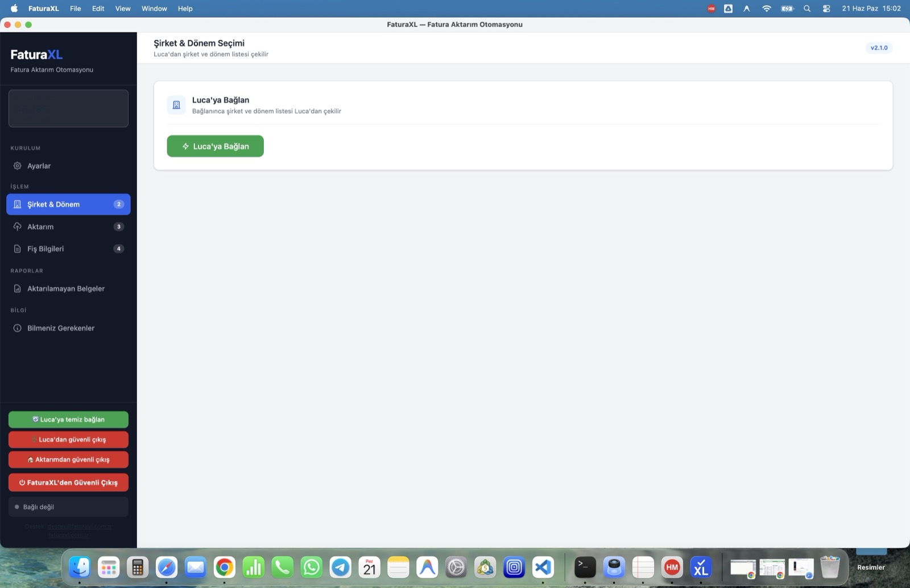This screenshot has width=910, height=588.
Task: Open Telegram from the Dock
Action: pyautogui.click(x=341, y=567)
